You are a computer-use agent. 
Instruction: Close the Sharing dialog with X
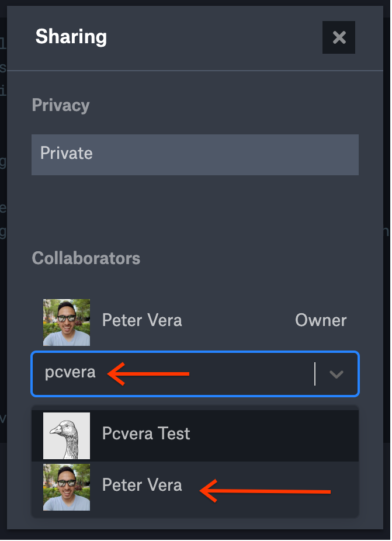pyautogui.click(x=338, y=37)
